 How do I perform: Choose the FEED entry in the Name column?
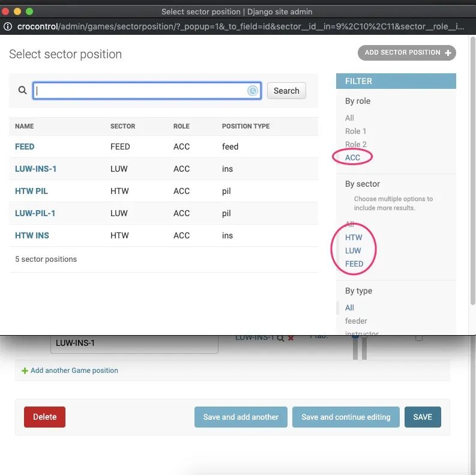tap(25, 147)
